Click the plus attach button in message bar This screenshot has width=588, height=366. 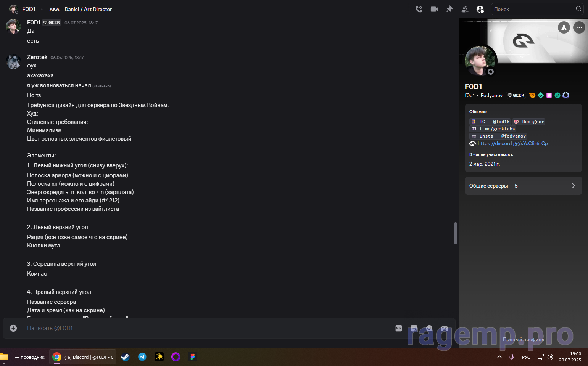click(x=13, y=328)
